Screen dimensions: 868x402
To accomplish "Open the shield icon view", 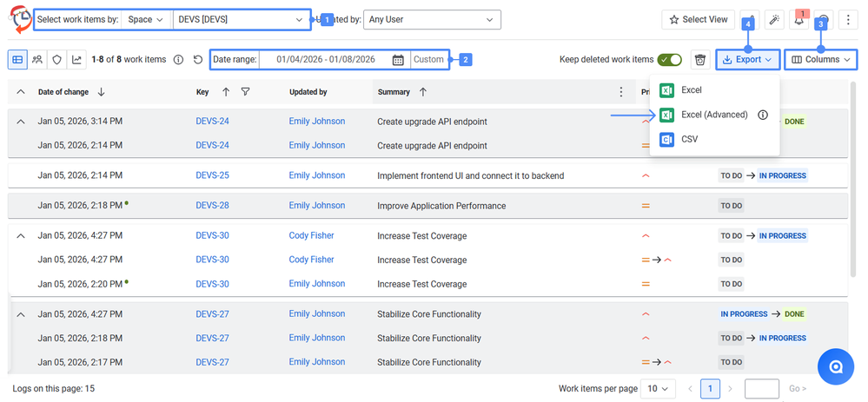I will point(57,60).
